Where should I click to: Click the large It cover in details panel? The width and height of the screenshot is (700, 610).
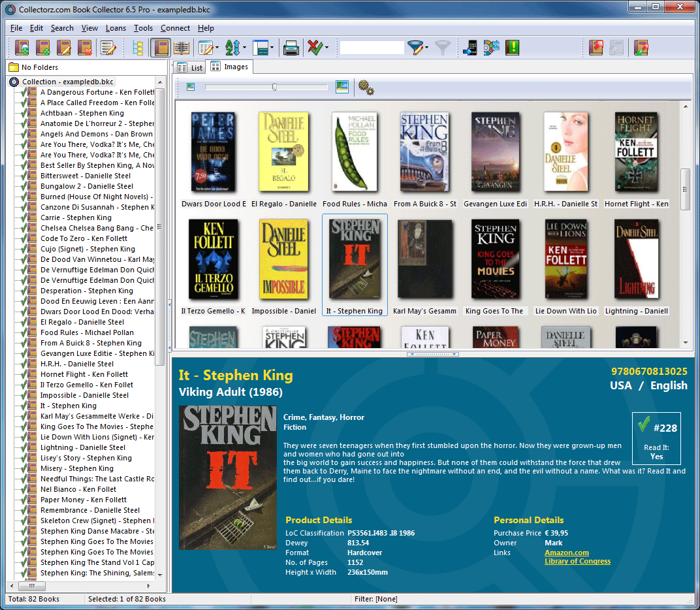pyautogui.click(x=228, y=477)
